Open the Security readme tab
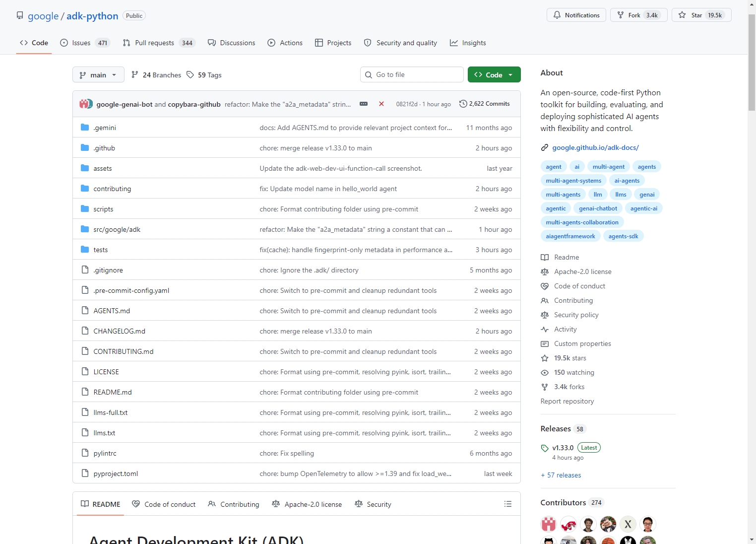The image size is (756, 544). (x=373, y=504)
